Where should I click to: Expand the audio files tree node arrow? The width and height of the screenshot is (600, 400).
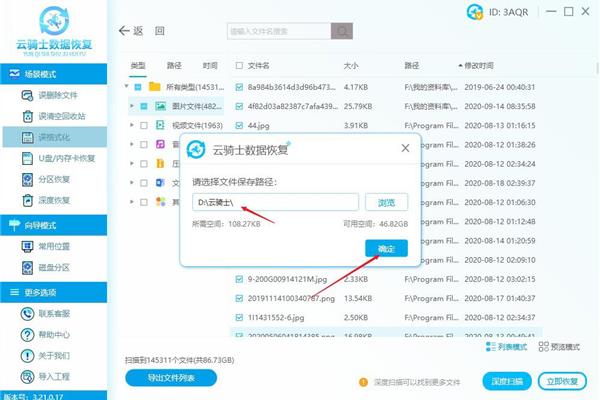tap(132, 144)
